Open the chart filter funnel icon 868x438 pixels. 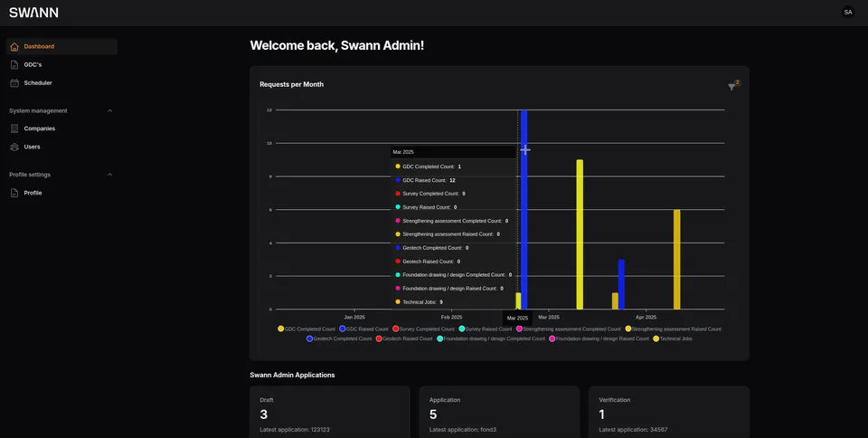pyautogui.click(x=731, y=87)
